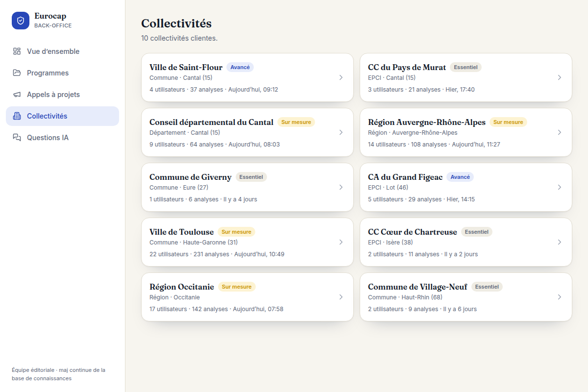Image resolution: width=588 pixels, height=392 pixels.
Task: Click '17 utilisateurs · 142 analyses' line
Action: pyautogui.click(x=217, y=309)
